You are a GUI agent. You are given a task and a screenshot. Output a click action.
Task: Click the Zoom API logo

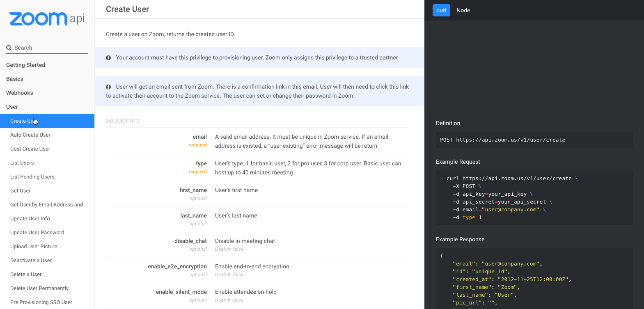(47, 18)
